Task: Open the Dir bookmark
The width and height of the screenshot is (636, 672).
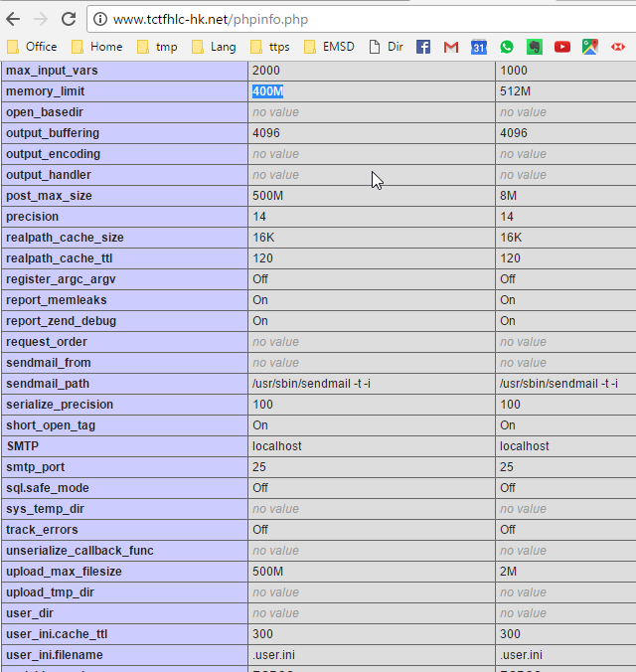Action: tap(387, 47)
